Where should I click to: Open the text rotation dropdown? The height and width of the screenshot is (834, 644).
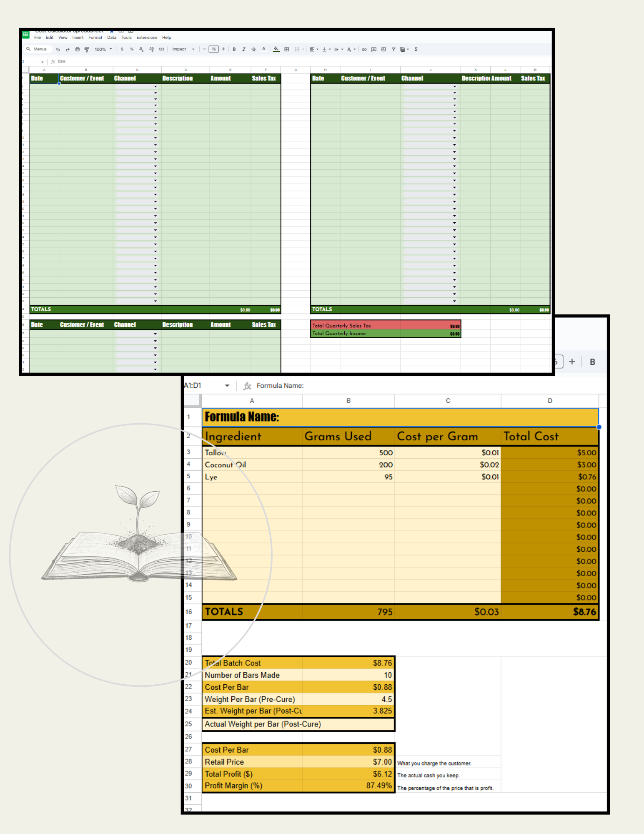(351, 49)
